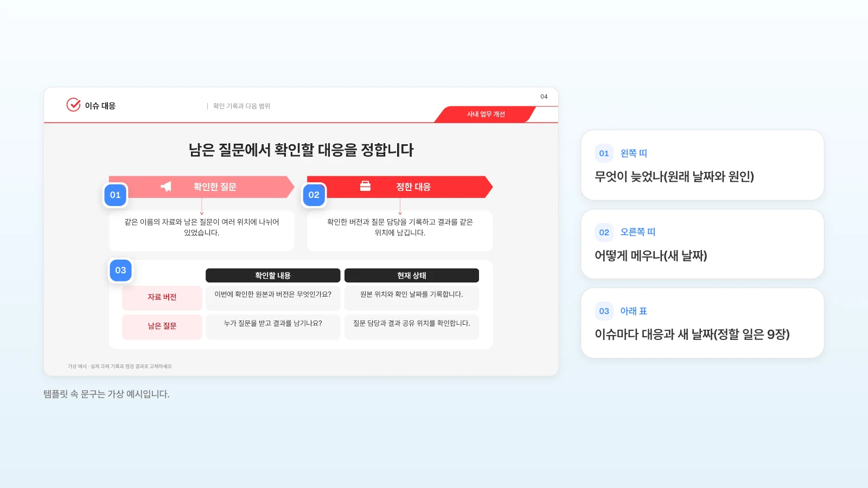Click the 이슈 대응 header text
The height and width of the screenshot is (488, 868).
pos(100,106)
